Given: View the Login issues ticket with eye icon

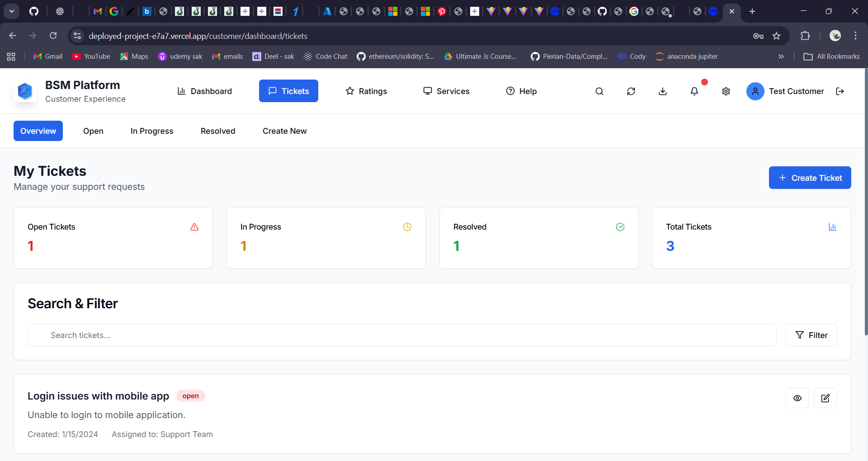Looking at the screenshot, I should pos(797,398).
